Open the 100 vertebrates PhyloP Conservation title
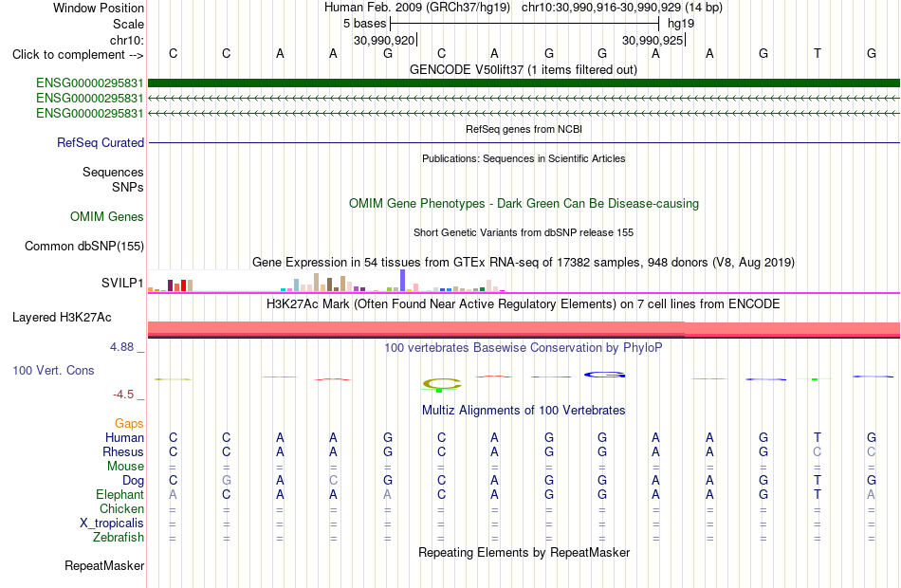This screenshot has height=588, width=901. tap(524, 348)
